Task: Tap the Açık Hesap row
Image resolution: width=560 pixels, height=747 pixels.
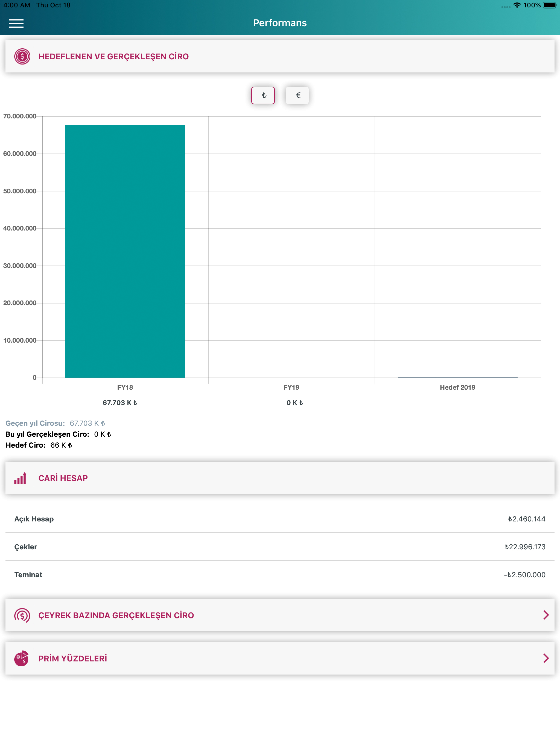Action: coord(280,519)
